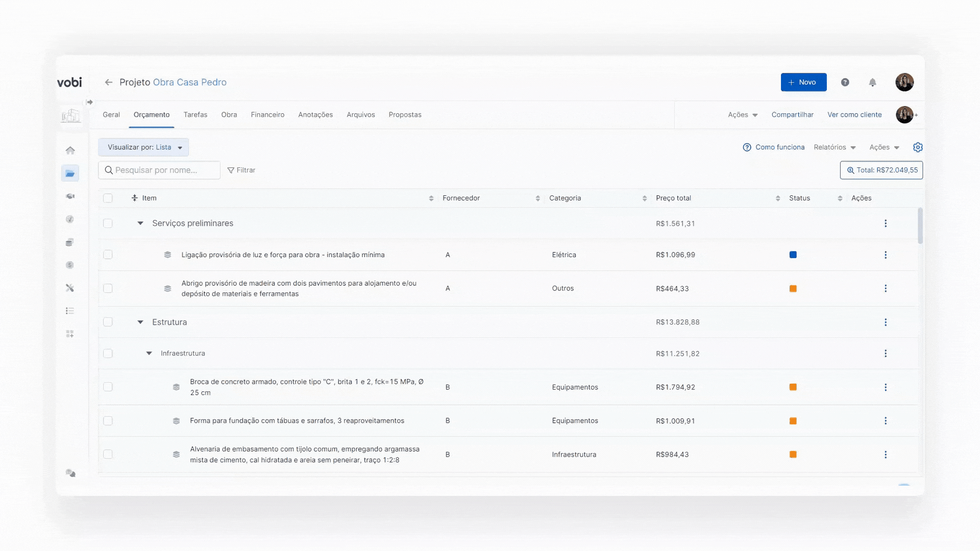Click the help question mark icon
The height and width of the screenshot is (551, 980).
pos(845,82)
